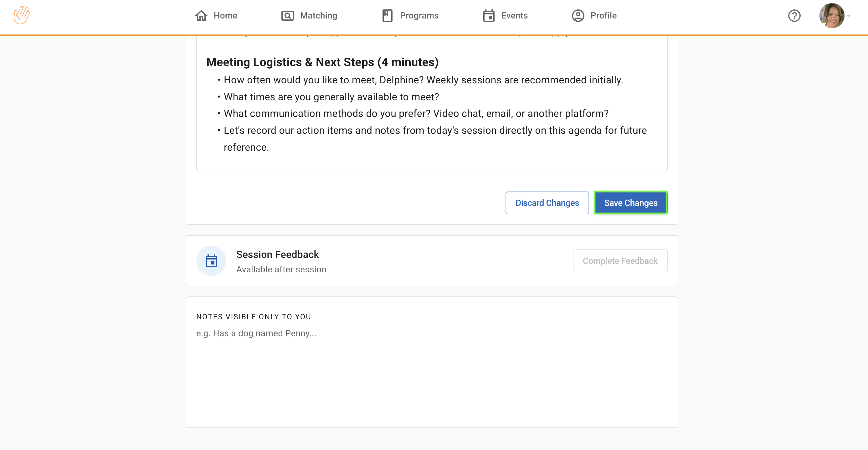Screen dimensions: 868x450
Task: Click the Profile person icon
Action: [578, 16]
